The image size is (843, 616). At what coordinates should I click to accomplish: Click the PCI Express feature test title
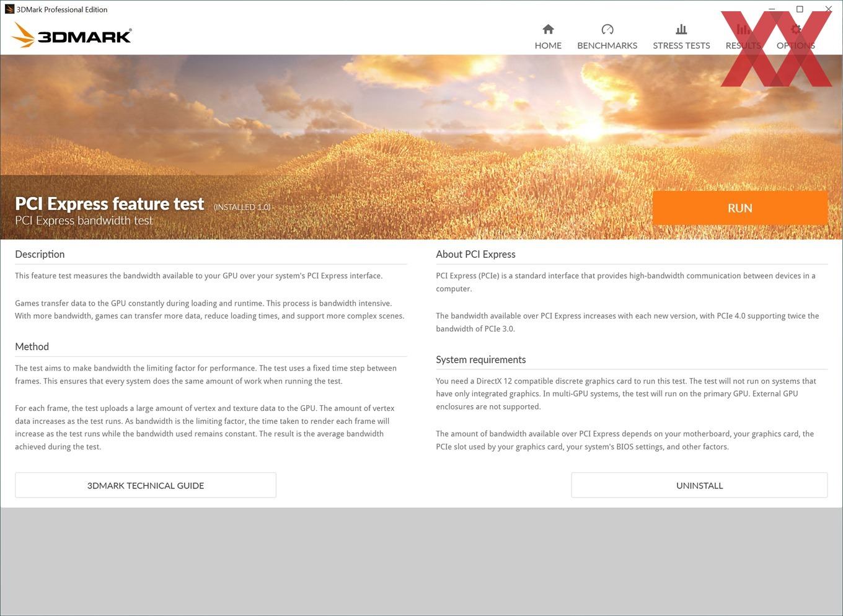pyautogui.click(x=110, y=204)
